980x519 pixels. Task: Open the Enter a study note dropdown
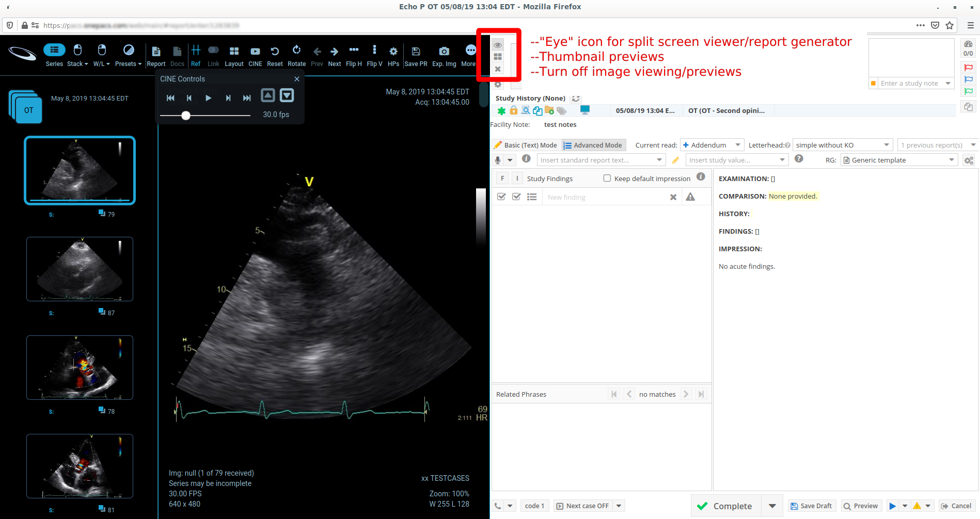[948, 84]
